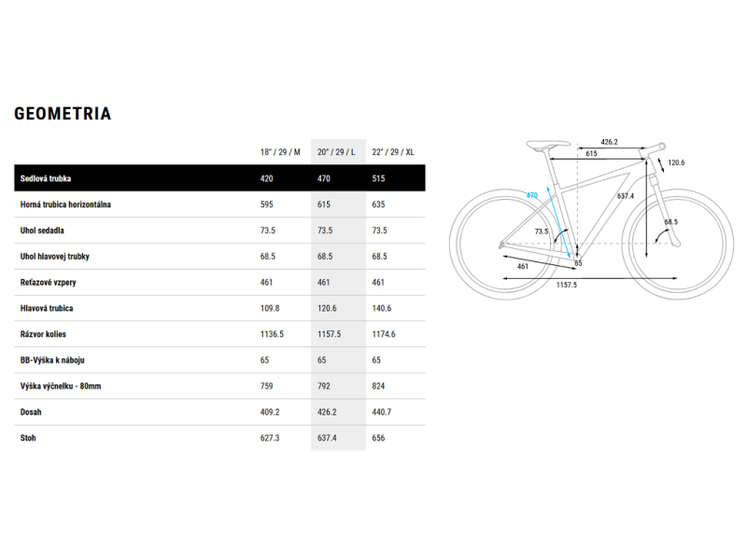The image size is (747, 560).
Task: Click the Výška výčnelku - 80mm row label
Action: click(x=61, y=386)
